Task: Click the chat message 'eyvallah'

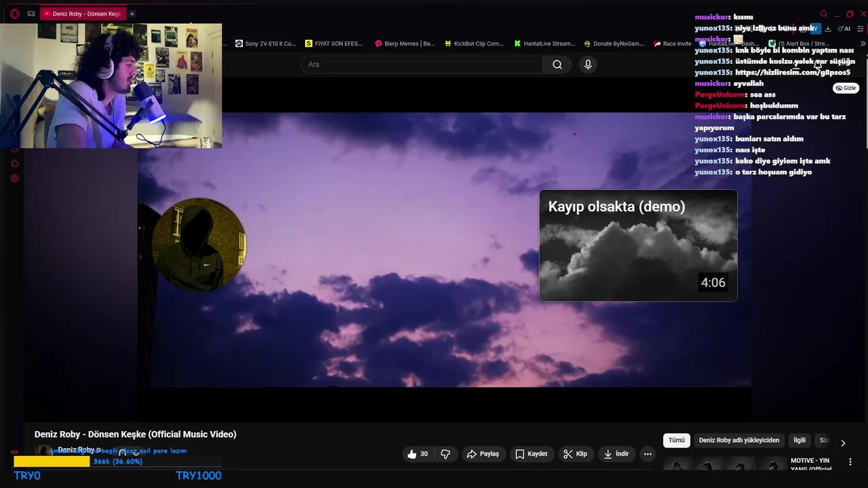Action: 749,83
